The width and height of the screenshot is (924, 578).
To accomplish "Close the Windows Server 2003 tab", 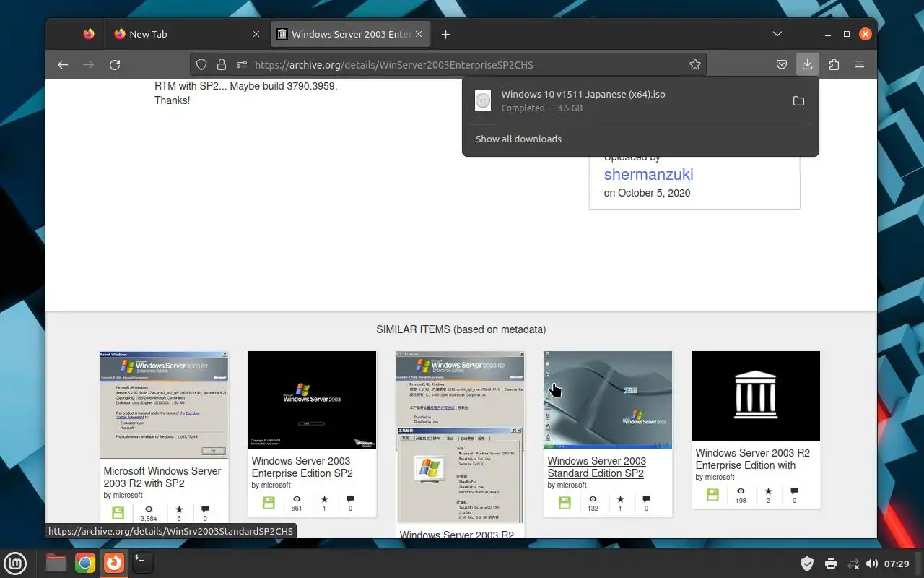I will point(419,34).
